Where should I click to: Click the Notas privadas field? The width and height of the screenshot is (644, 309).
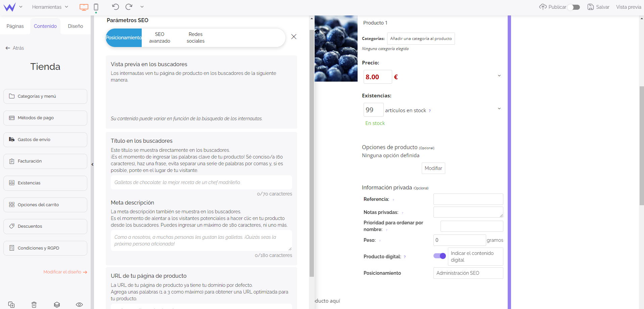click(468, 212)
